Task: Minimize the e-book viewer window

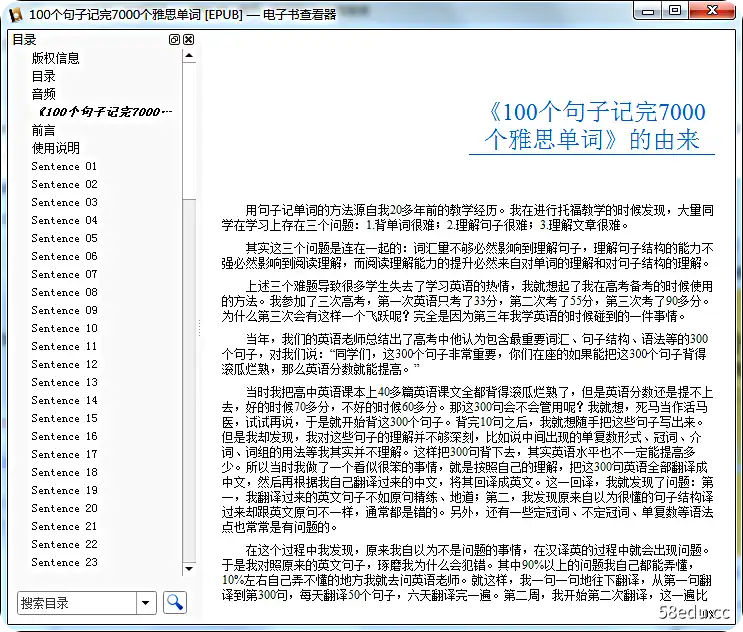Action: (x=648, y=11)
